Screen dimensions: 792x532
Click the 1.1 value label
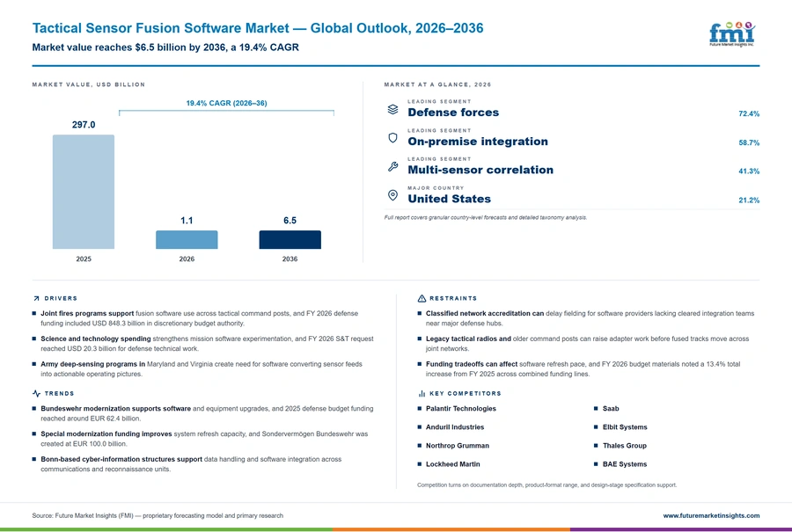187,221
